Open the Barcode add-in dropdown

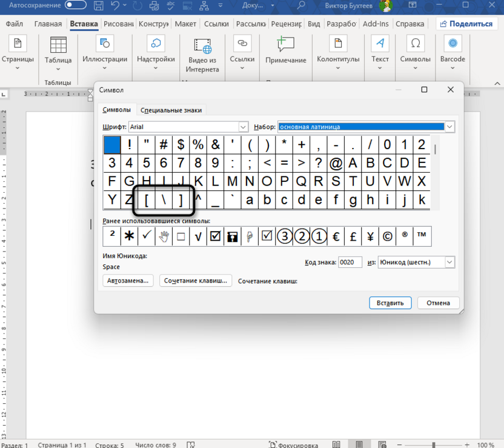pyautogui.click(x=453, y=53)
